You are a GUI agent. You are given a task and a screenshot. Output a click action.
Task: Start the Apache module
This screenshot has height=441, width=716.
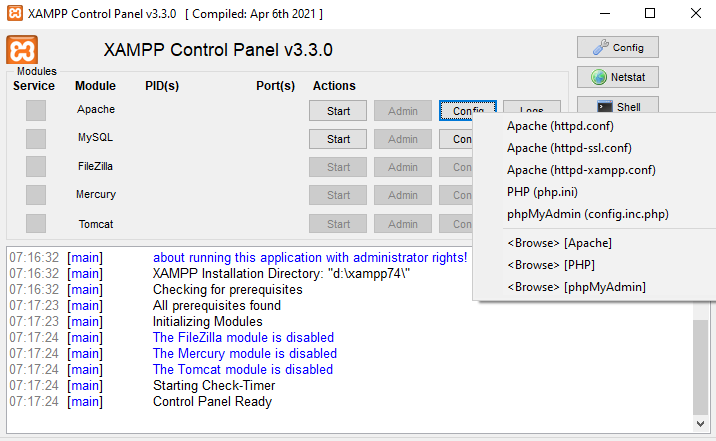[x=338, y=111]
